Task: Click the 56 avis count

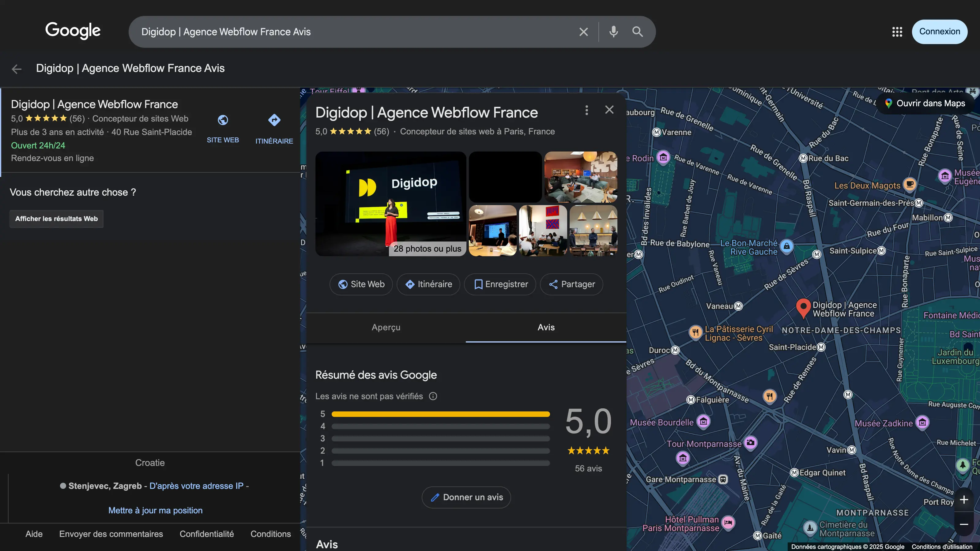Action: [x=588, y=468]
